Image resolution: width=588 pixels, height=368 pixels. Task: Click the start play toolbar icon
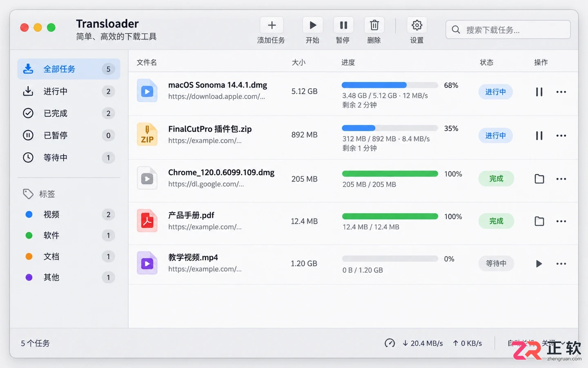(x=313, y=25)
